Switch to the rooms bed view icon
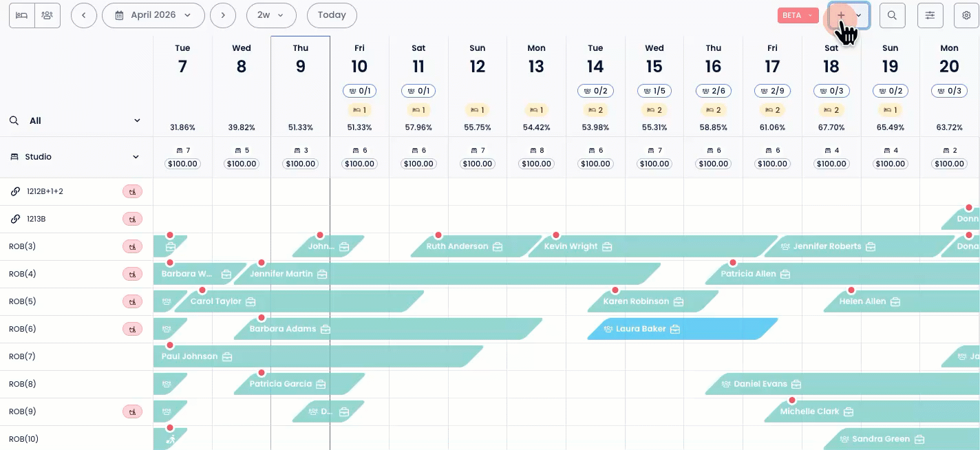 click(21, 15)
